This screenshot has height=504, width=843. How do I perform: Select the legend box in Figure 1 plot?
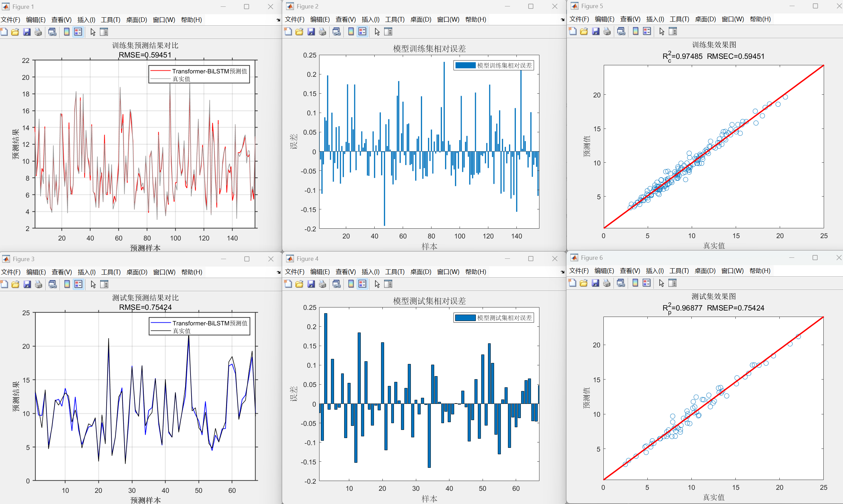199,74
